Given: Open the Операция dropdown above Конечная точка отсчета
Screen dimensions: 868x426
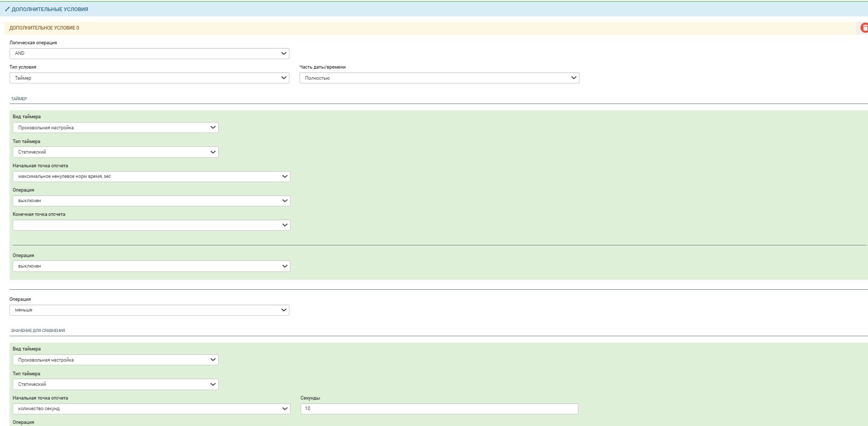Looking at the screenshot, I should pyautogui.click(x=151, y=201).
